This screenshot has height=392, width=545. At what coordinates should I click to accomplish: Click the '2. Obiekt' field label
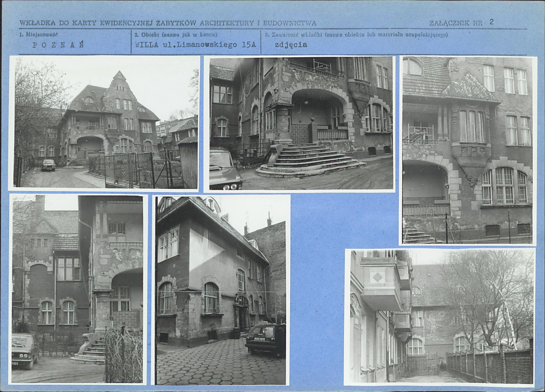[x=176, y=34]
